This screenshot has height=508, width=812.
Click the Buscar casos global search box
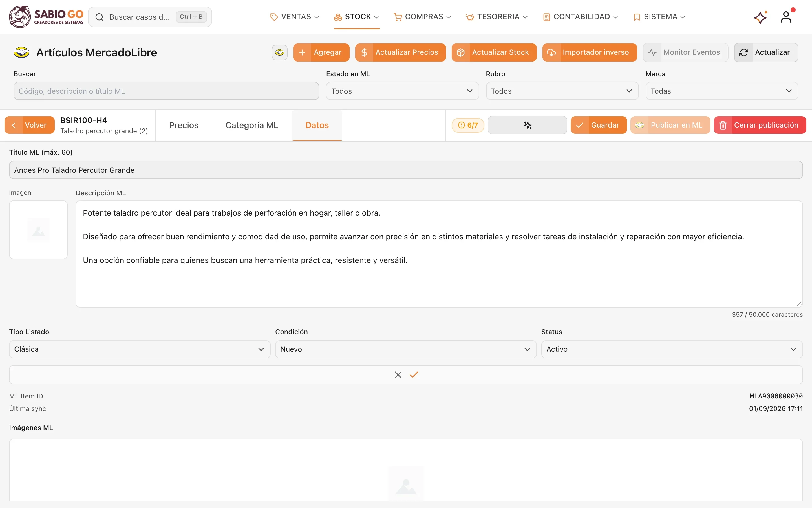coord(150,17)
